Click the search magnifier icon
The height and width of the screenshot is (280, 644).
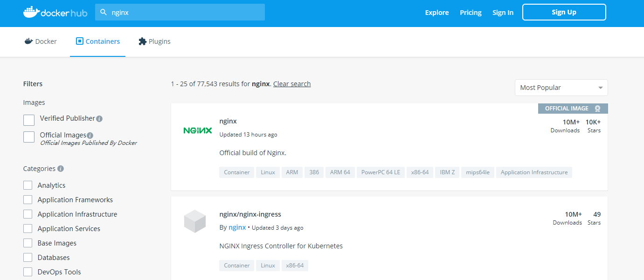pos(104,12)
